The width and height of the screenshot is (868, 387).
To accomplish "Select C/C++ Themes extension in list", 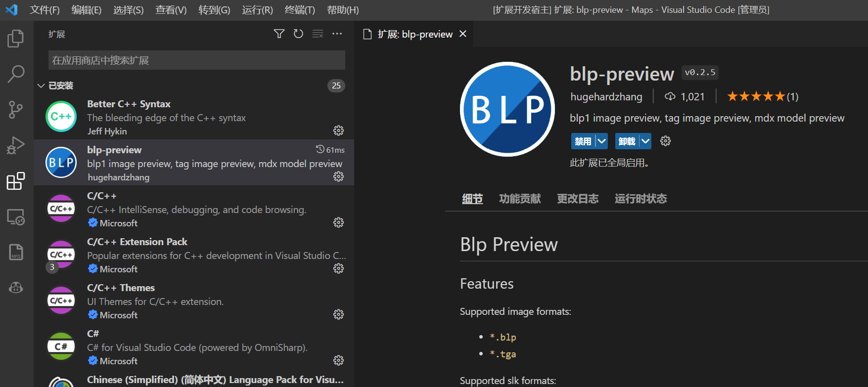I will coord(194,301).
